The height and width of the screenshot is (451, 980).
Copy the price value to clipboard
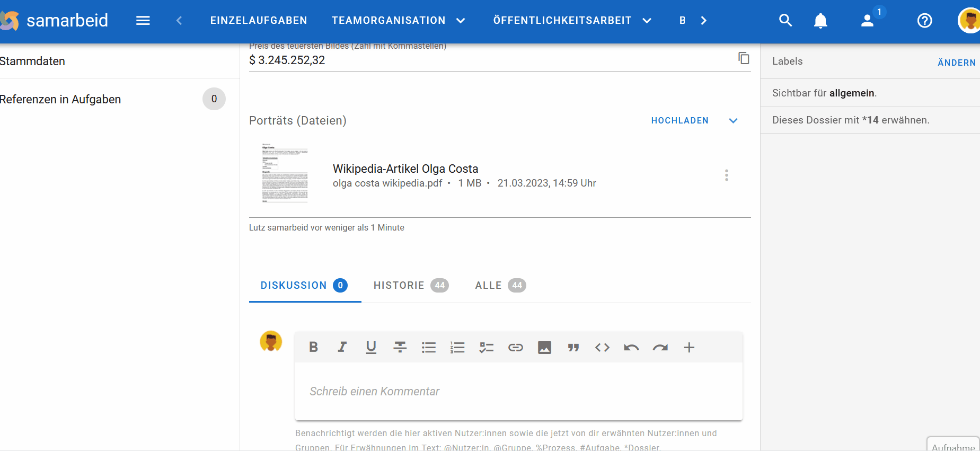(x=744, y=58)
